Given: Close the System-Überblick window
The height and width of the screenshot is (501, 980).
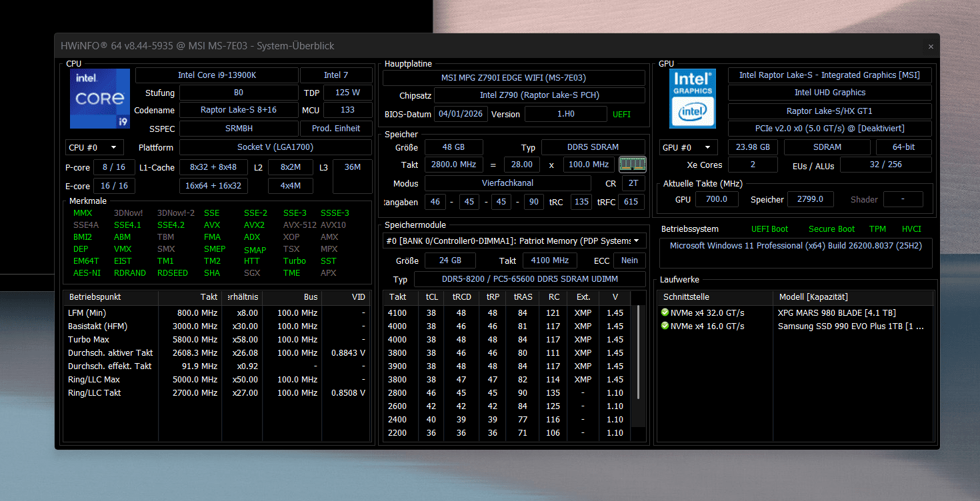Looking at the screenshot, I should click(x=931, y=46).
